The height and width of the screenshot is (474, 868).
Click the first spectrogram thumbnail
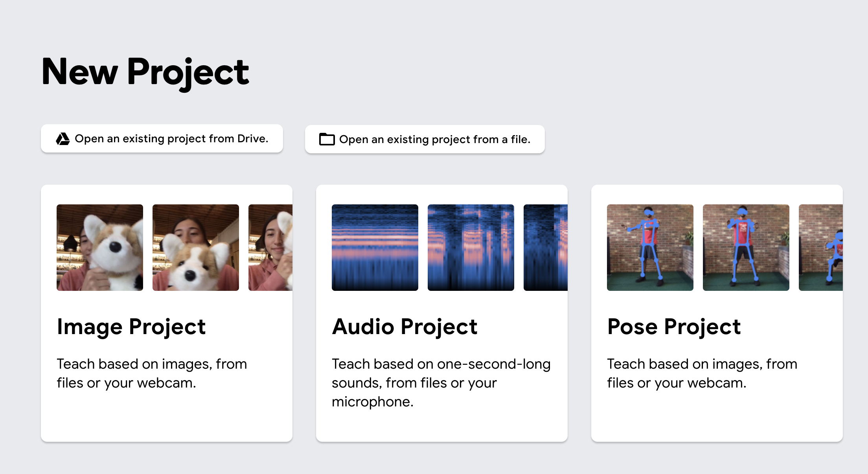pyautogui.click(x=375, y=248)
